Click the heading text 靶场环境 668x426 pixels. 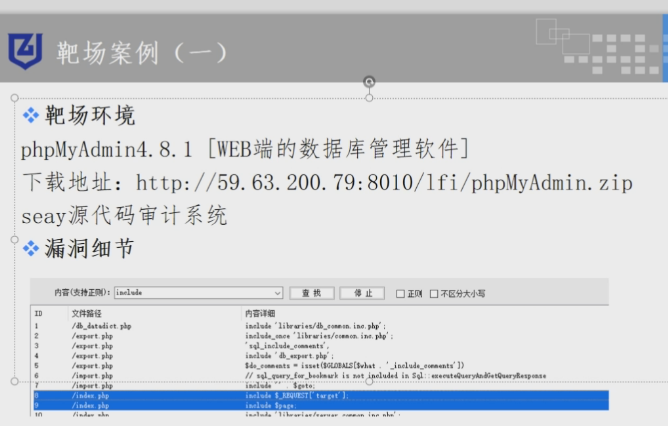pos(90,115)
